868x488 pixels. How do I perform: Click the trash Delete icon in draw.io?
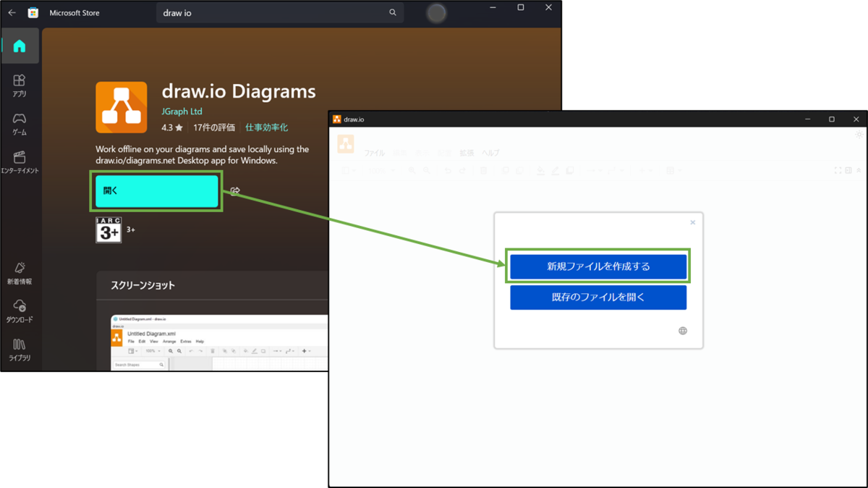(484, 170)
